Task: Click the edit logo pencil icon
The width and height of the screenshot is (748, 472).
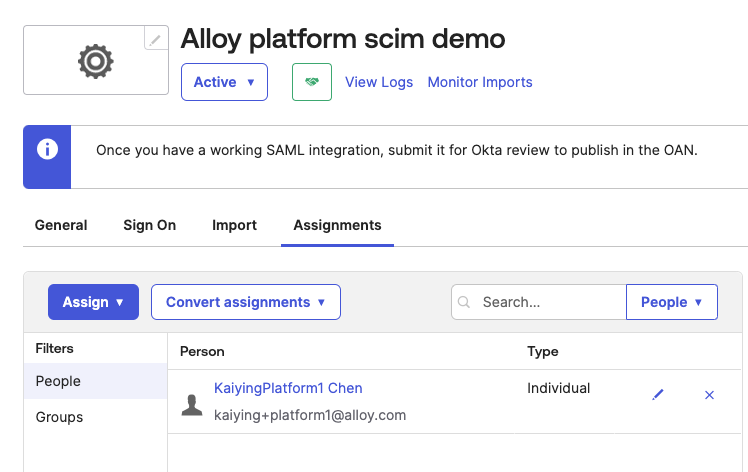Action: coord(156,38)
